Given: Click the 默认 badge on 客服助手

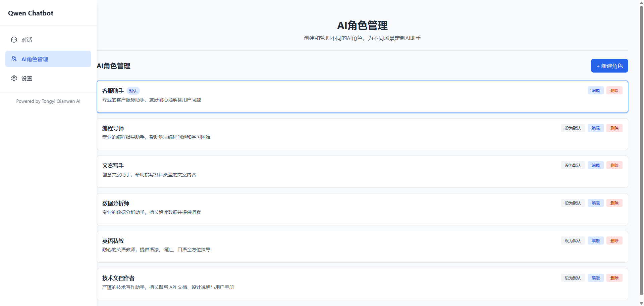Looking at the screenshot, I should [x=133, y=91].
